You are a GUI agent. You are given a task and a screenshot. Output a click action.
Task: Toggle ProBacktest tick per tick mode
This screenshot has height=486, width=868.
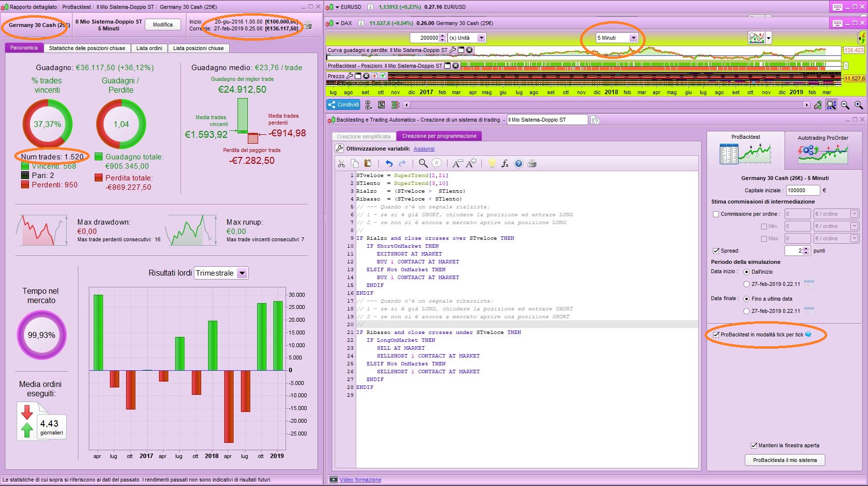tap(716, 335)
